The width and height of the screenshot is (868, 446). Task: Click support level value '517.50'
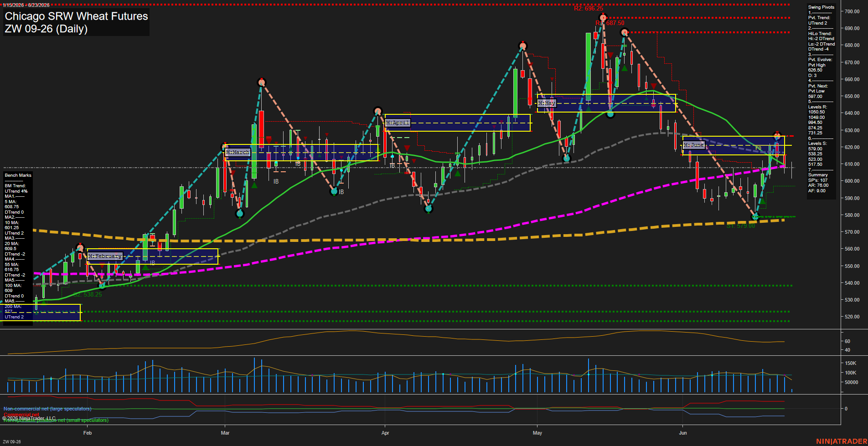[815, 164]
